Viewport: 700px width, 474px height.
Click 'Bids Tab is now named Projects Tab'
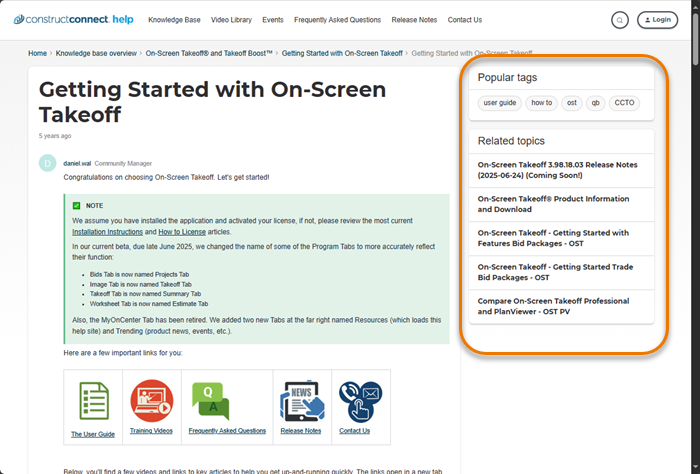pos(139,274)
